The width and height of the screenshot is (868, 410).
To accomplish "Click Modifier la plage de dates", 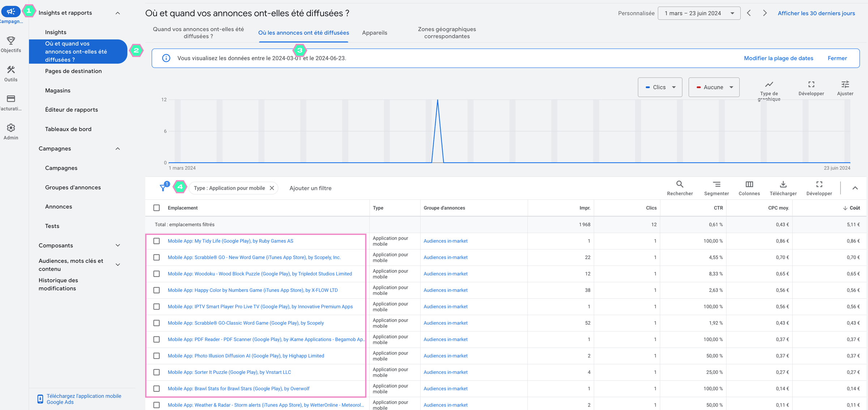I will pyautogui.click(x=778, y=58).
